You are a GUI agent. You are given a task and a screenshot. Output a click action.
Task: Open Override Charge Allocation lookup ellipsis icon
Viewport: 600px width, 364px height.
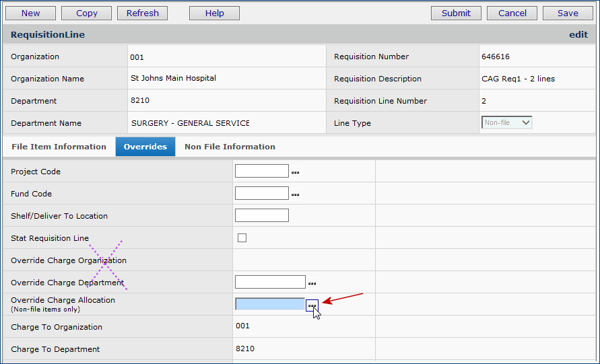312,305
